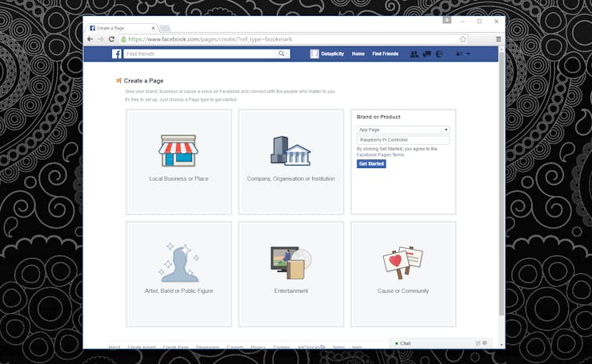Screen dimensions: 592x364
Task: Click Artist, Band or Public Figure label
Action: pyautogui.click(x=178, y=290)
